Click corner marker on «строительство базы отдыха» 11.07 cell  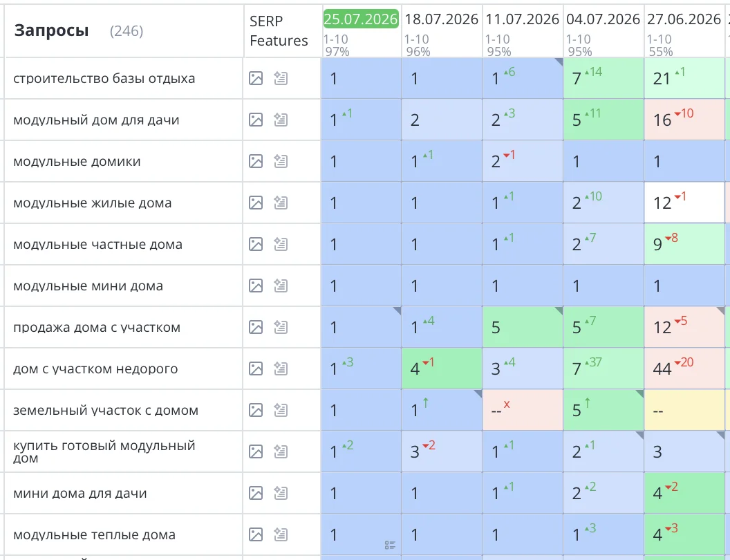coord(559,62)
